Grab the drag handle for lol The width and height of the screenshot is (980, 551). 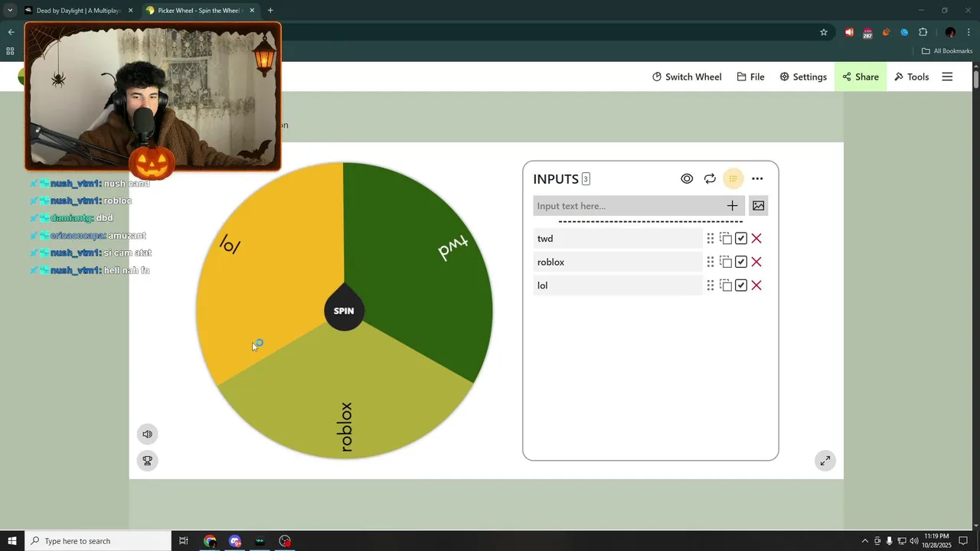pos(710,285)
